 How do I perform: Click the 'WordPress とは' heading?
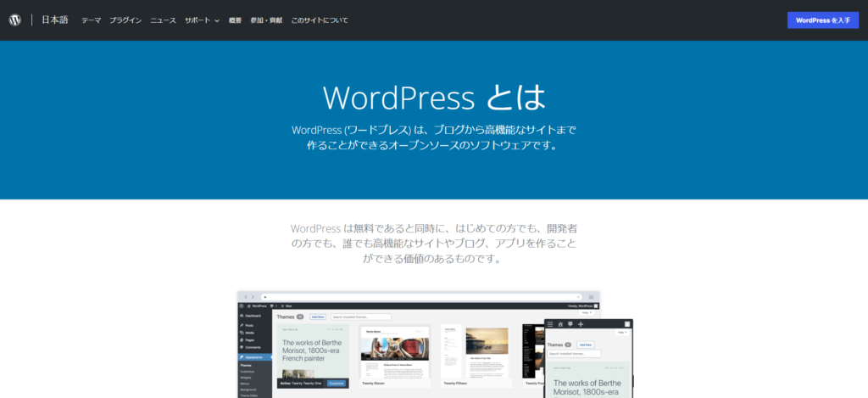click(x=434, y=97)
